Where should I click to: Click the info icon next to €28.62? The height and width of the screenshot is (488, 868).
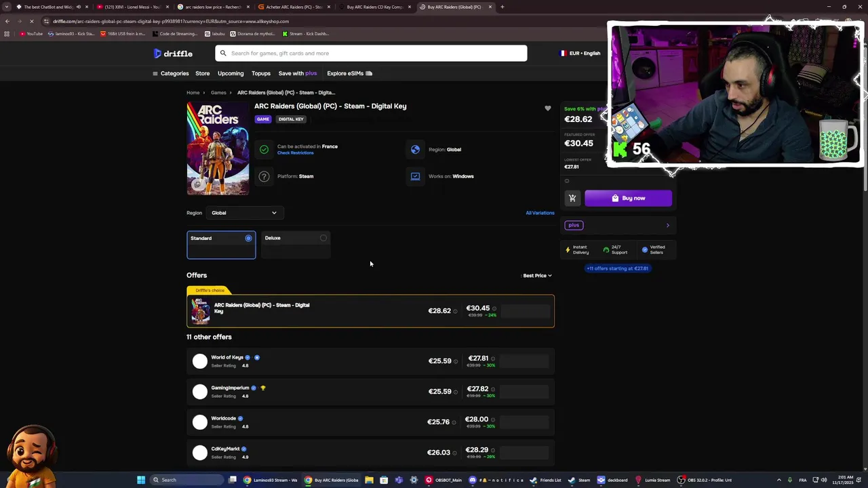[455, 311]
